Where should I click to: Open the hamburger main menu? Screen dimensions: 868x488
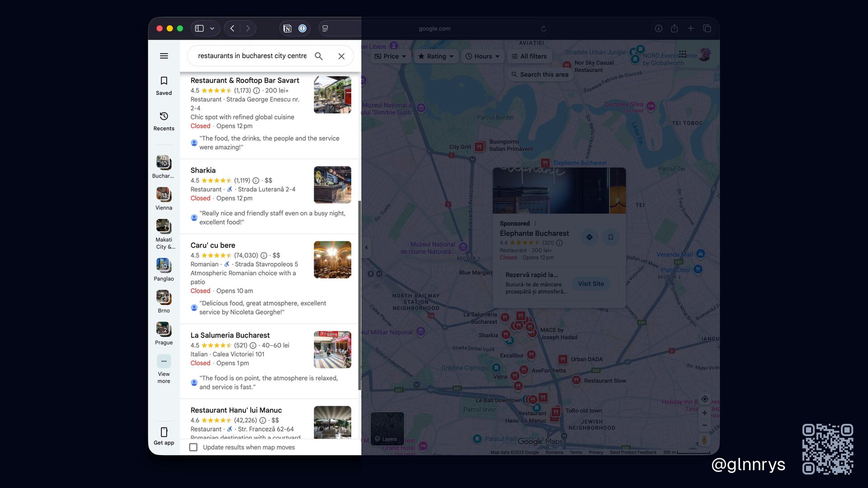(164, 56)
